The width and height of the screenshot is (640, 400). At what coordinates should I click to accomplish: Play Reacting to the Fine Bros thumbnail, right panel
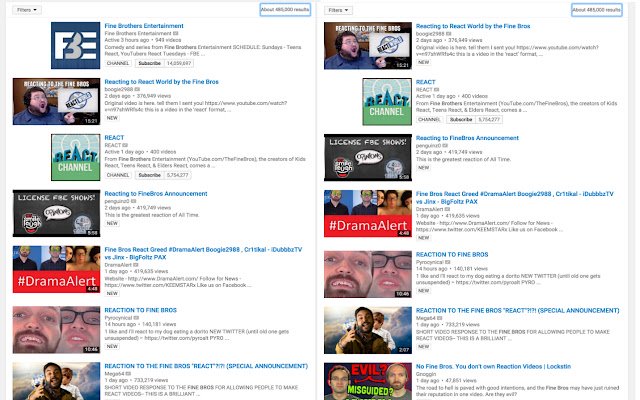(368, 46)
